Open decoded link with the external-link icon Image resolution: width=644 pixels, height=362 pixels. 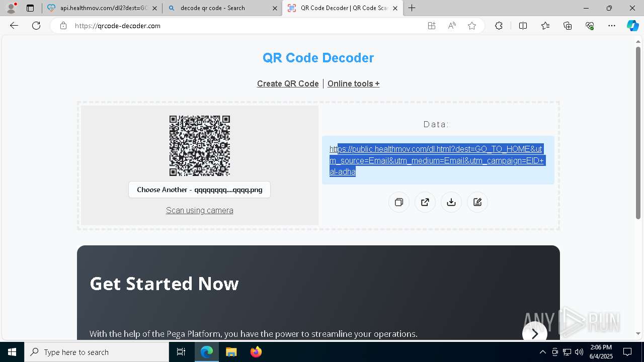425,202
